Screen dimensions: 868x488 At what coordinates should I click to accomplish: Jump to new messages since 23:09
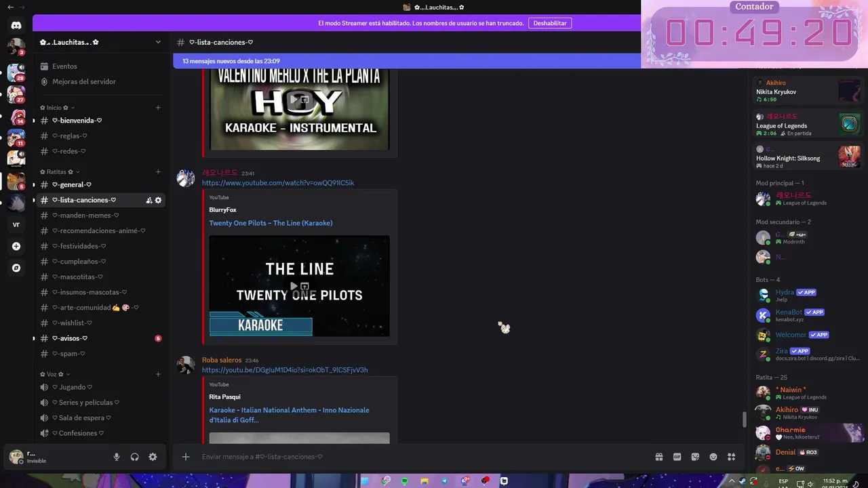click(x=407, y=61)
